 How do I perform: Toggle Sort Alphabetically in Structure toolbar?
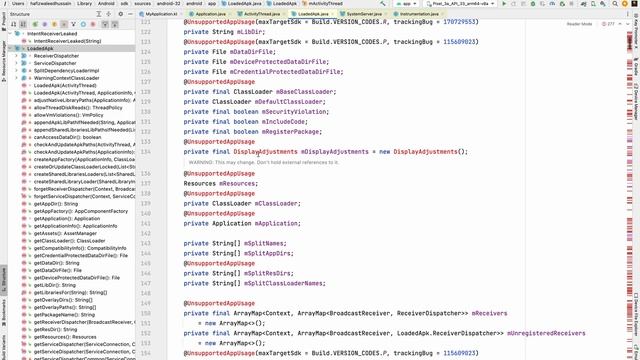click(23, 24)
